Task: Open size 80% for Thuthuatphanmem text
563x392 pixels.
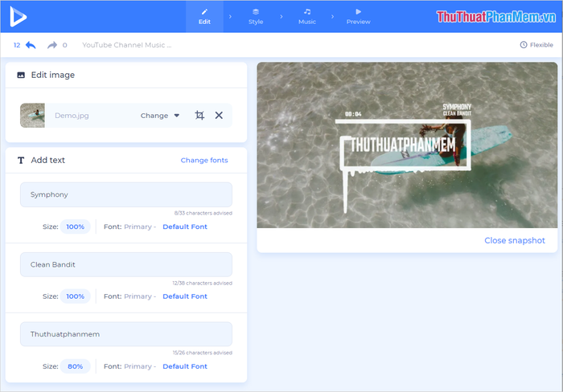Action: point(75,366)
